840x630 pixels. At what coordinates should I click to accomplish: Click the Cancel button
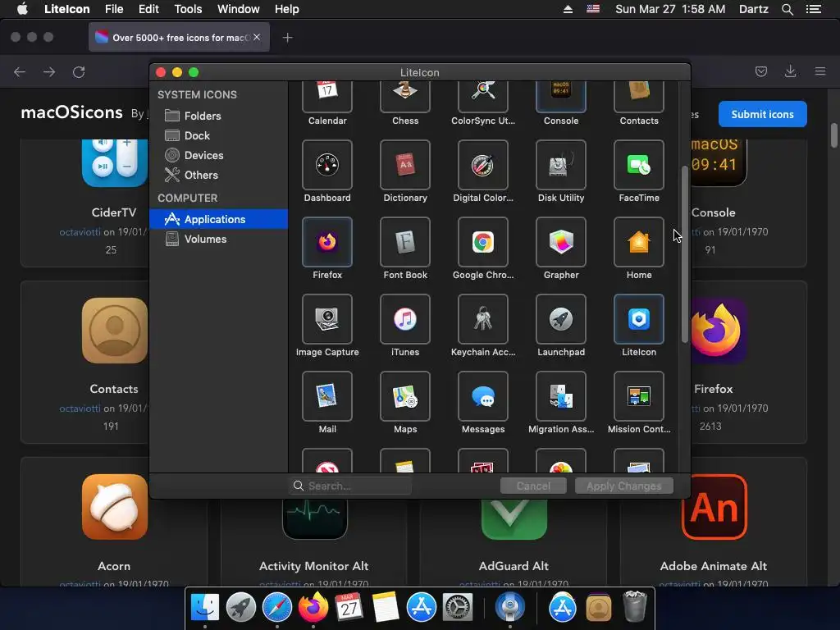click(x=533, y=486)
